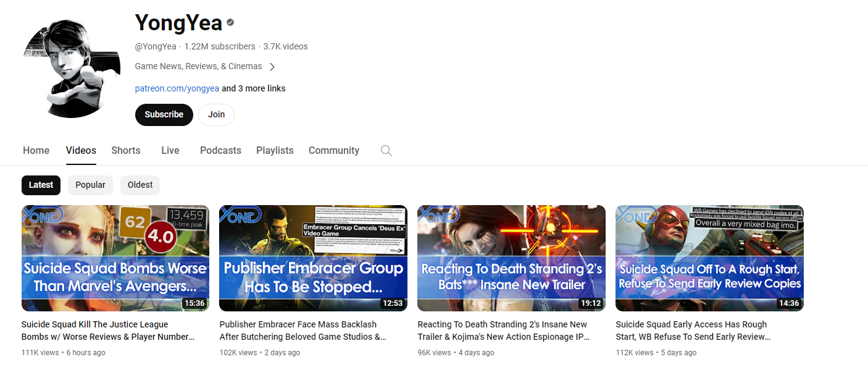Viewport: 868px width, 375px height.
Task: Click the 1.22M subscribers count text
Action: point(220,46)
